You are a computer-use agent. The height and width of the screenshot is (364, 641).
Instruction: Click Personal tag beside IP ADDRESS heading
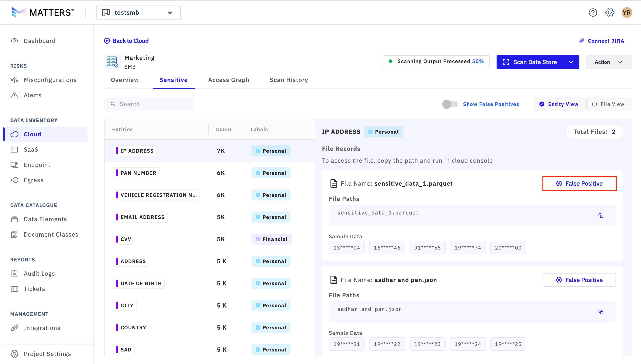pyautogui.click(x=384, y=132)
